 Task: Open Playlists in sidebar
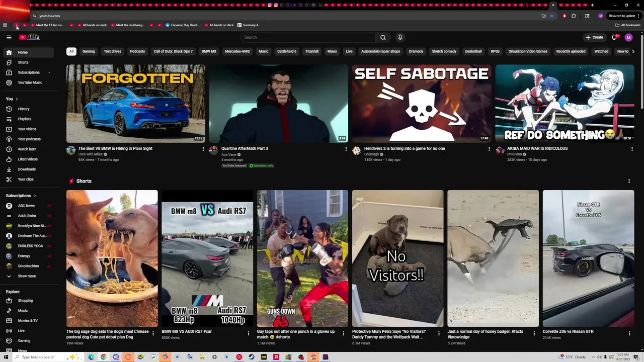click(x=29, y=119)
